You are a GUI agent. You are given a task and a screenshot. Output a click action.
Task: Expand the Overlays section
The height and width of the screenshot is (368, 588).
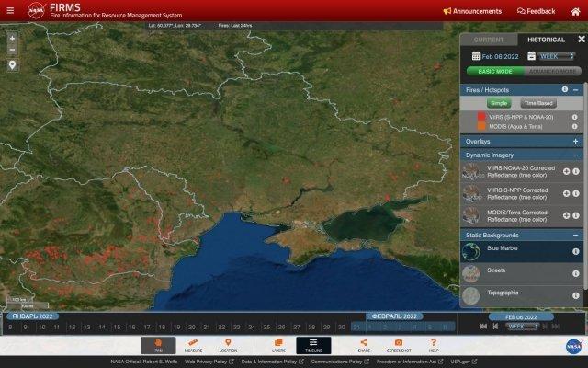click(575, 142)
